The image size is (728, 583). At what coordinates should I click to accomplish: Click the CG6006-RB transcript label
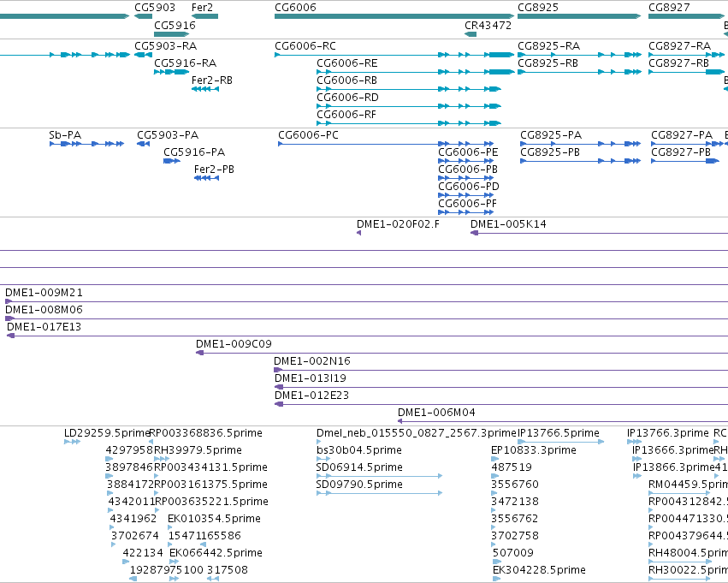[x=346, y=80]
